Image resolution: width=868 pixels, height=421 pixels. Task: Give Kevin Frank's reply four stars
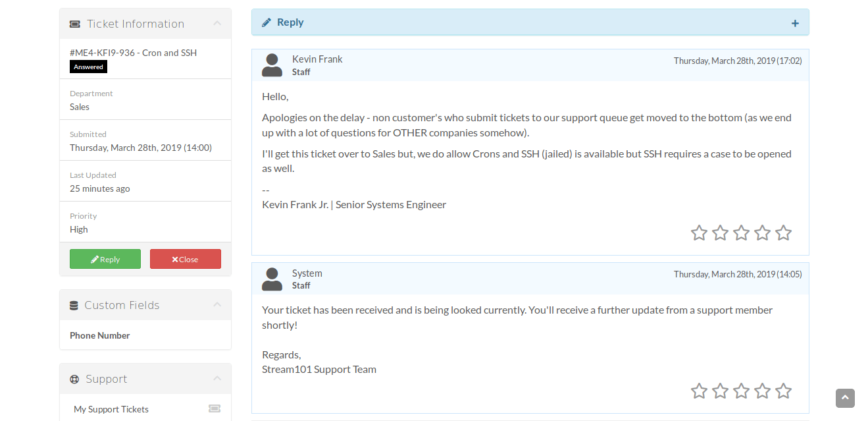[x=762, y=233]
